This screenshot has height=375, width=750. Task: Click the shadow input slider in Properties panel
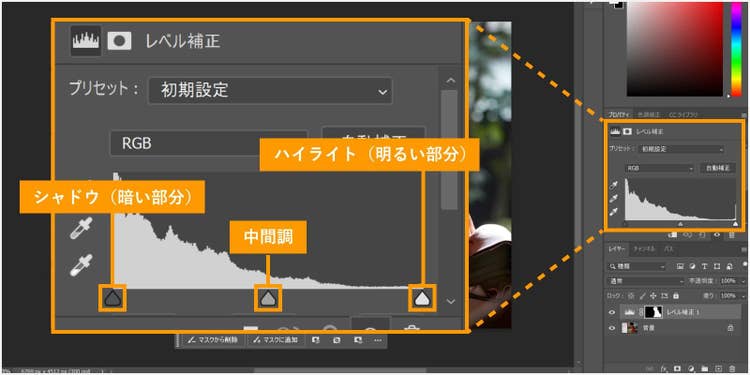[x=625, y=224]
